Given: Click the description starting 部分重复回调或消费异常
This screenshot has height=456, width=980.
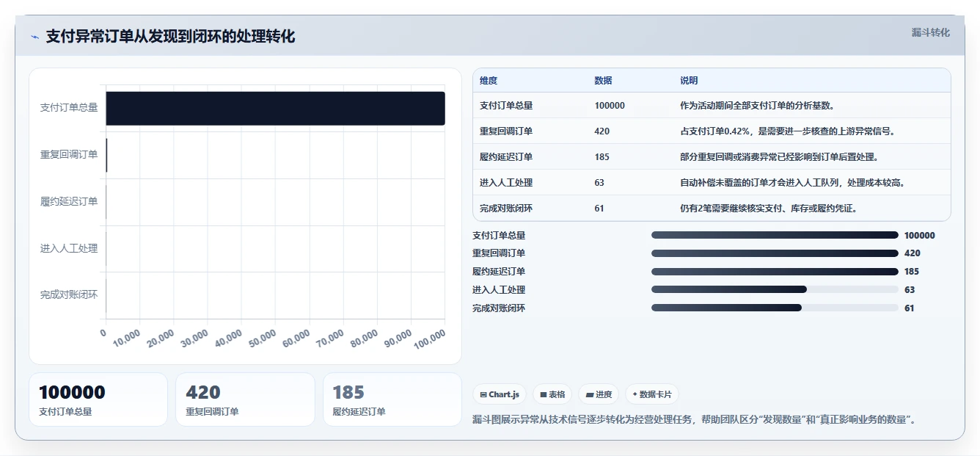Looking at the screenshot, I should (x=779, y=157).
